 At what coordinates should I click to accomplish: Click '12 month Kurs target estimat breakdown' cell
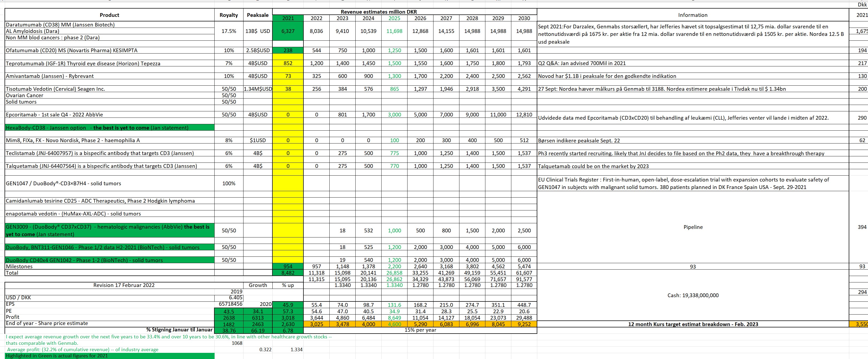click(693, 324)
